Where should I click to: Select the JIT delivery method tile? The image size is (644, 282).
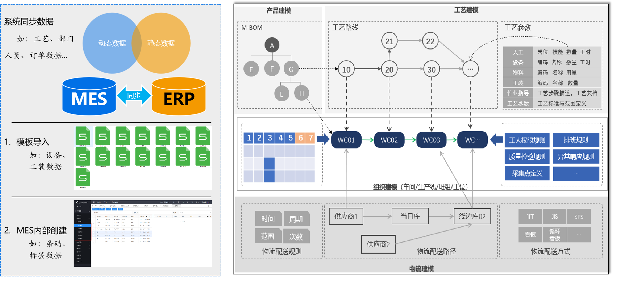pos(530,217)
